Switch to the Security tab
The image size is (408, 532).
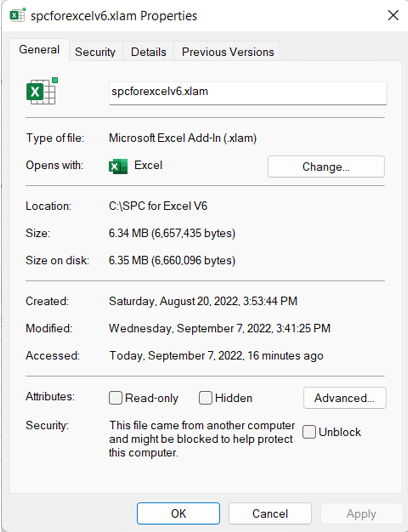click(x=95, y=52)
